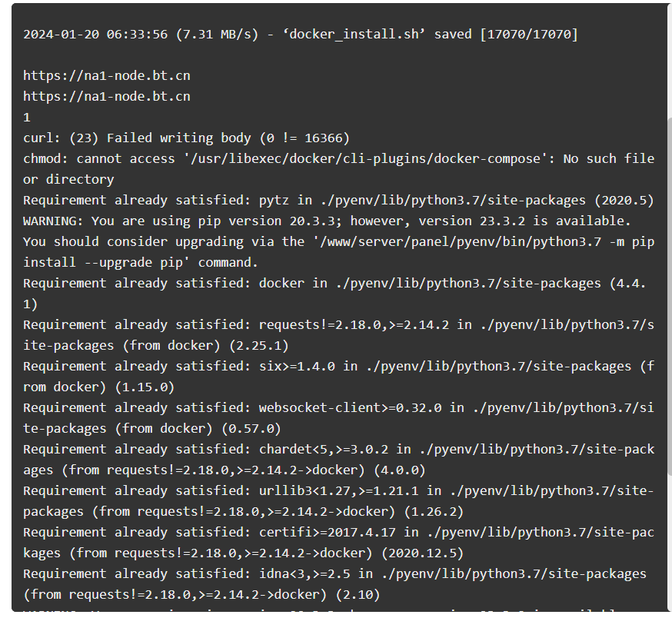Image resolution: width=672 pixels, height=618 pixels.
Task: Click the certifi>=2017.4.17 requirement line
Action: (x=338, y=543)
